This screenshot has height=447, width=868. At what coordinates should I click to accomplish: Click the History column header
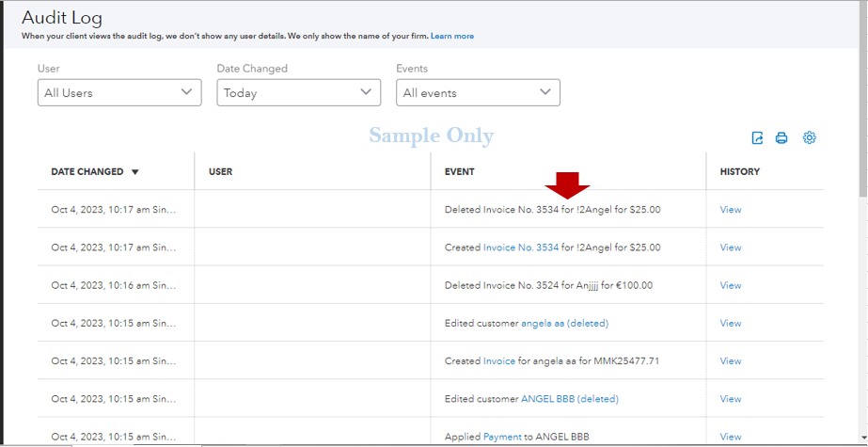[739, 172]
